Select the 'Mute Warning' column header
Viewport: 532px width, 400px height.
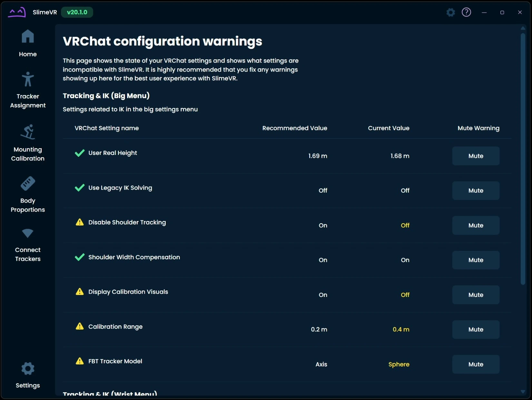pos(478,128)
